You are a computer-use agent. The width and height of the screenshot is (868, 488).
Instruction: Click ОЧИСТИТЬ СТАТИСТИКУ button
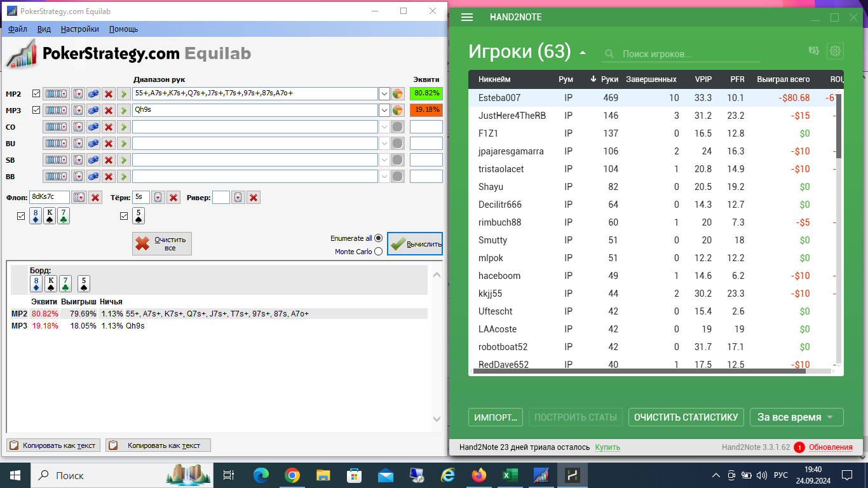(x=686, y=417)
